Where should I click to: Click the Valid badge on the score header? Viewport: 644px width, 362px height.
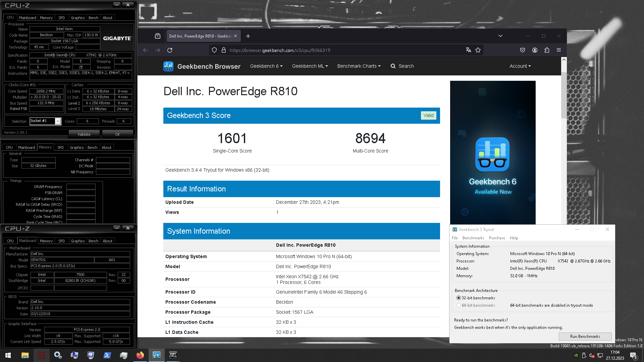tap(429, 115)
